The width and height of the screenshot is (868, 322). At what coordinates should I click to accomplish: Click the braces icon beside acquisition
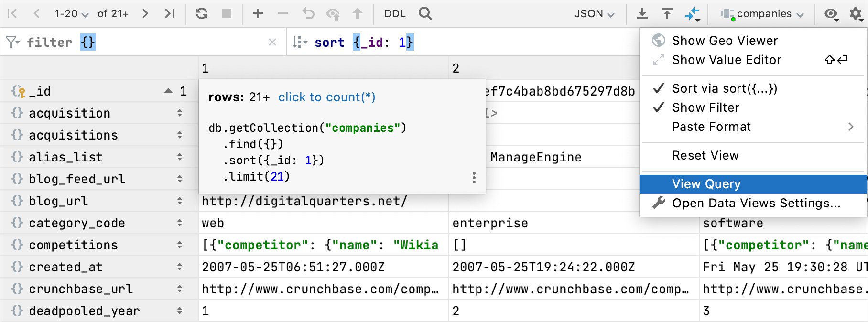click(x=17, y=113)
